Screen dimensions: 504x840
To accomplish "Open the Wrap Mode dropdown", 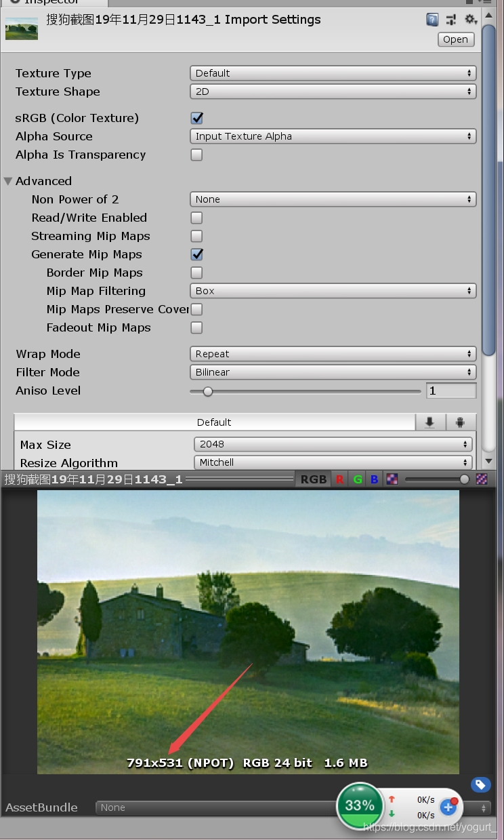I will coord(333,354).
